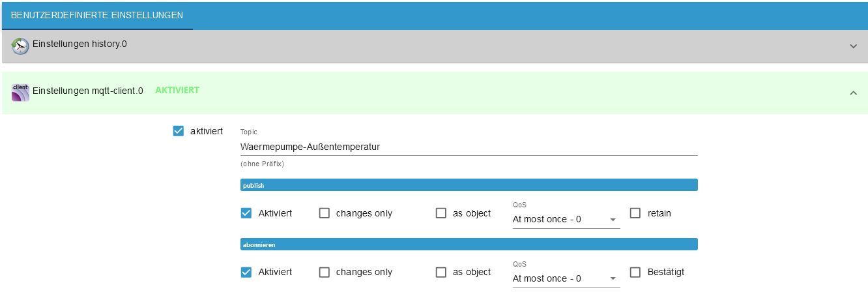Screen dimensions: 868x294
Task: Disable the abonnieren Aktiviert checkbox
Action: click(246, 272)
